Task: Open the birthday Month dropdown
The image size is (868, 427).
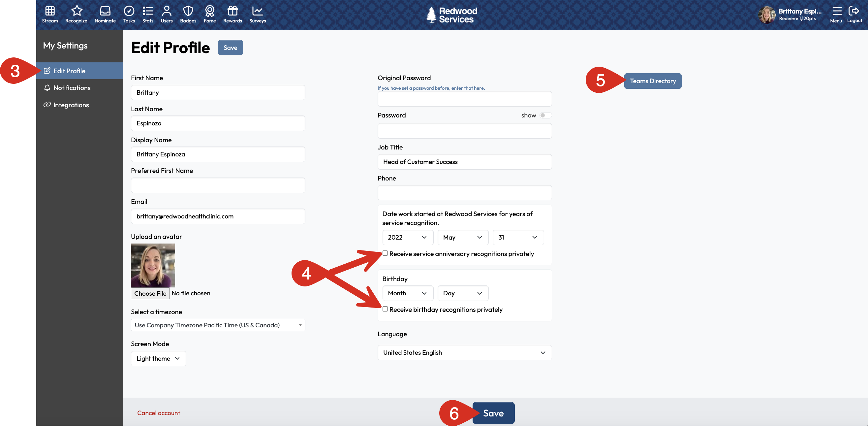Action: point(407,293)
